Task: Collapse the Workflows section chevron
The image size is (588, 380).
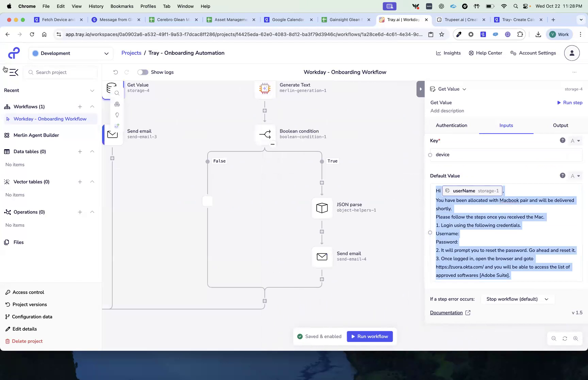Action: point(92,106)
